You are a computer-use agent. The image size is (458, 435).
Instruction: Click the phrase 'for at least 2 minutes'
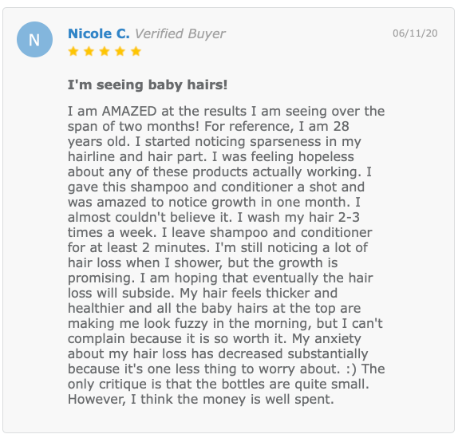pyautogui.click(x=139, y=248)
